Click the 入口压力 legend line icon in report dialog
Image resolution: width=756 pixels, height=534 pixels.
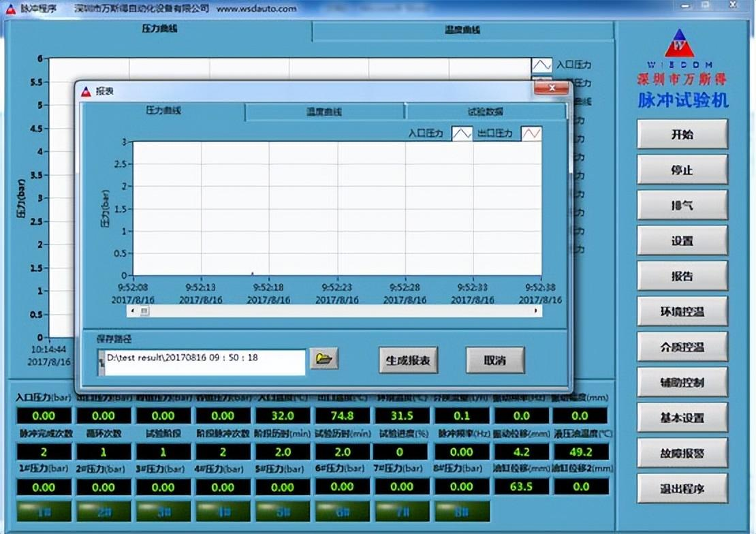(x=462, y=133)
